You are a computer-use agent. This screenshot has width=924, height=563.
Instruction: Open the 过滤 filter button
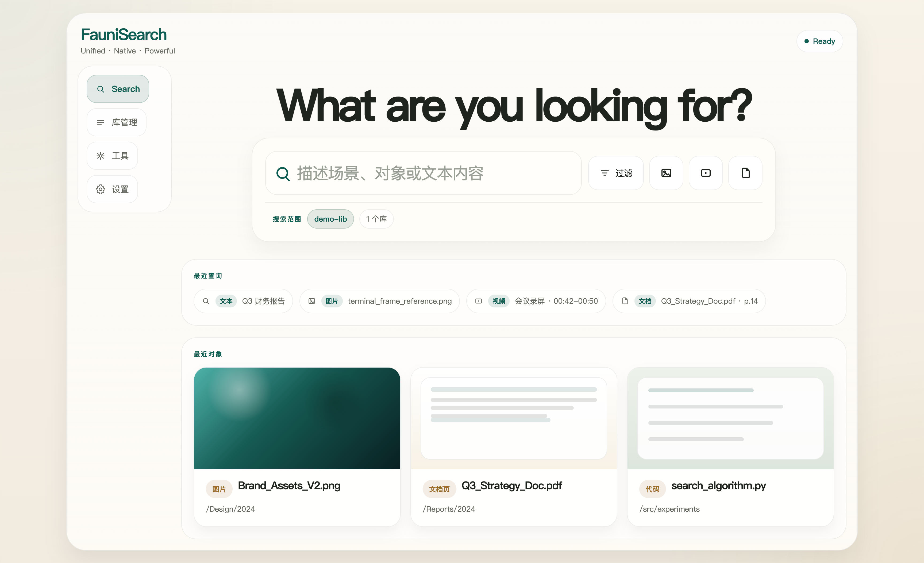point(616,173)
